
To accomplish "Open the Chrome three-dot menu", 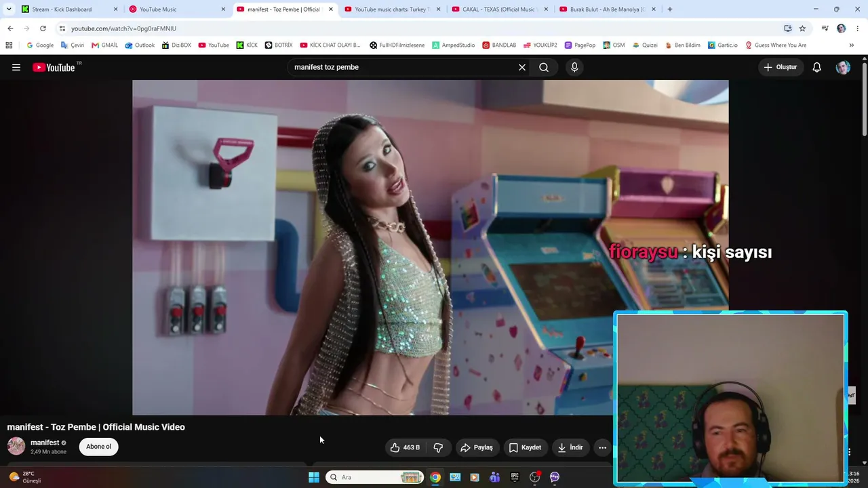I will [x=858, y=28].
